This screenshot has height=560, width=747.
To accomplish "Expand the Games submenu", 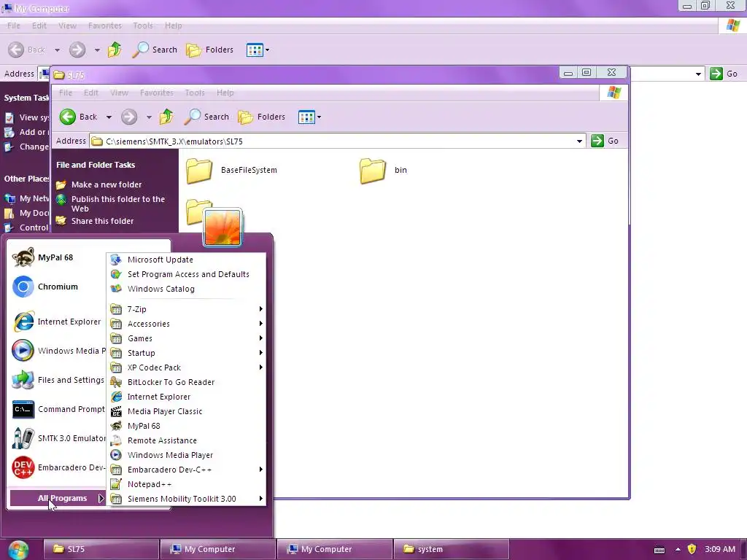I will (x=186, y=338).
